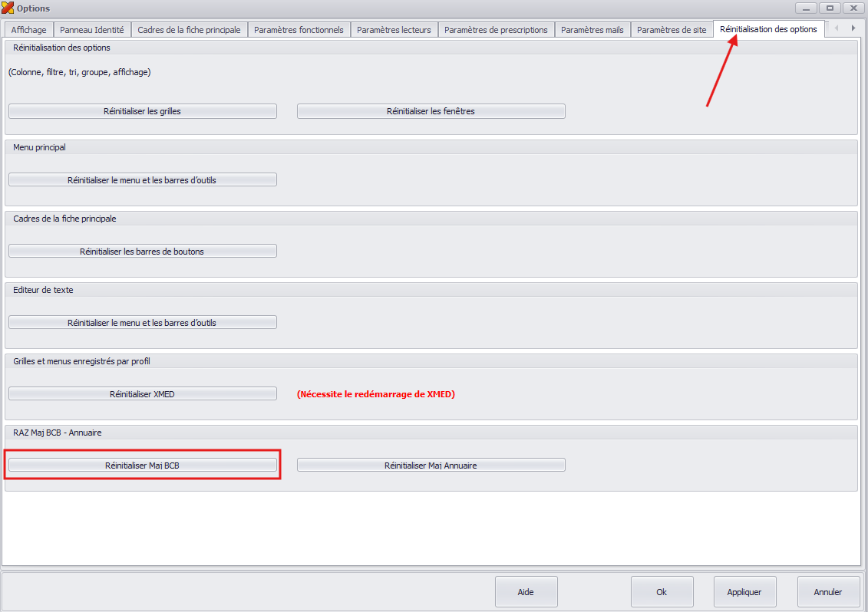Image resolution: width=868 pixels, height=612 pixels.
Task: Confirm with the Ok button
Action: pos(662,592)
